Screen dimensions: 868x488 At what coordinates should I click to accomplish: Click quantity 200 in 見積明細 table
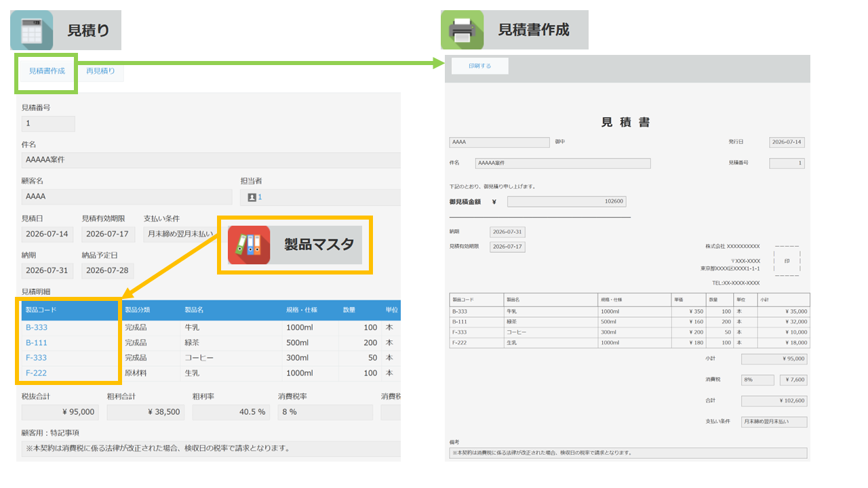coord(370,343)
